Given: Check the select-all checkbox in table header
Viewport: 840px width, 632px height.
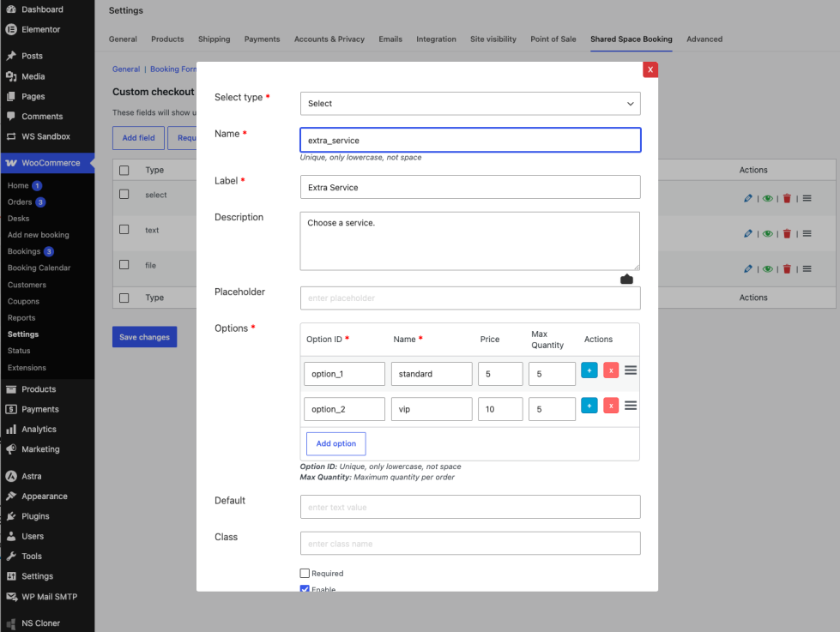Looking at the screenshot, I should [x=124, y=171].
